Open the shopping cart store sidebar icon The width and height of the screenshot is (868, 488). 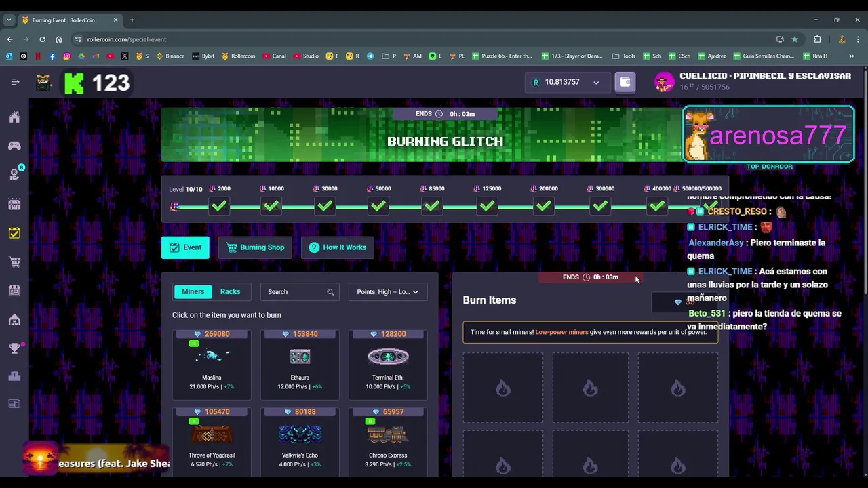tap(14, 262)
